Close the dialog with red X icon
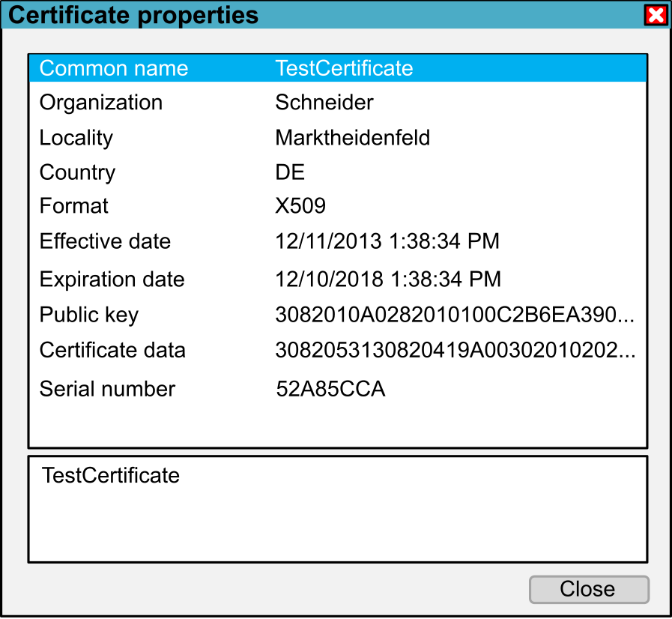This screenshot has height=619, width=672. [656, 16]
